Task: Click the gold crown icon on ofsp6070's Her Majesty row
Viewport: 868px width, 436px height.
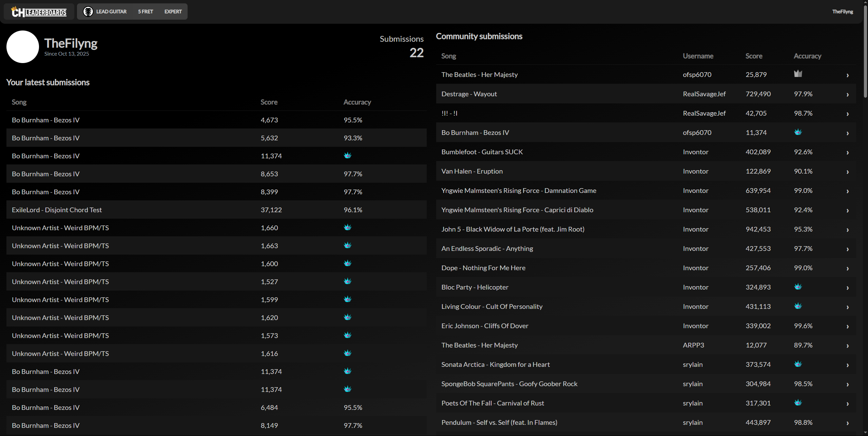Action: [798, 73]
